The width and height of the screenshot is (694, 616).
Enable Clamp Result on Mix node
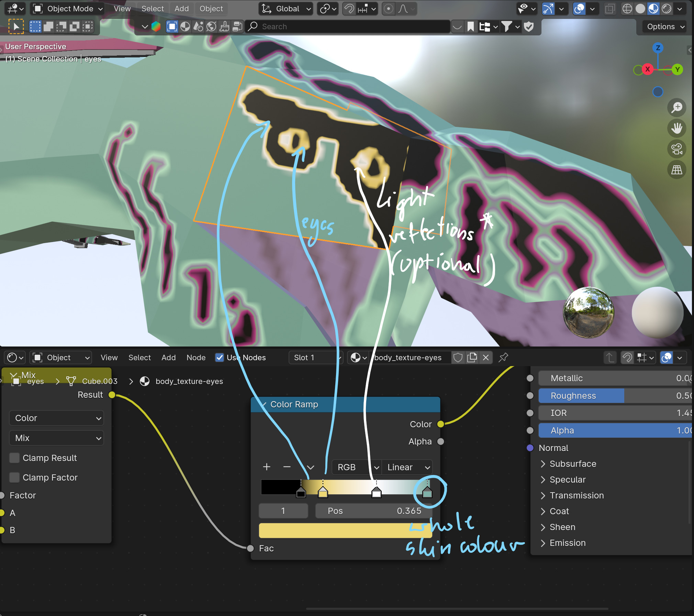tap(14, 458)
